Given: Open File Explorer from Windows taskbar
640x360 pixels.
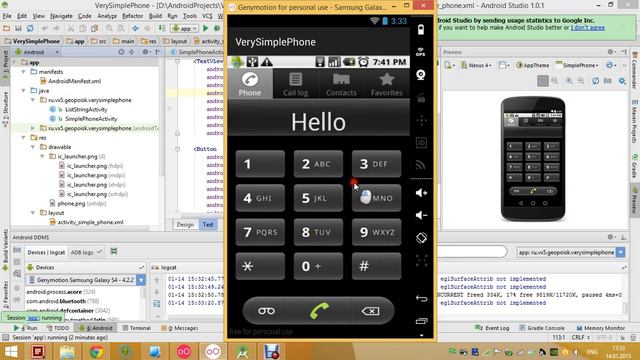Looking at the screenshot, I should click(x=67, y=352).
